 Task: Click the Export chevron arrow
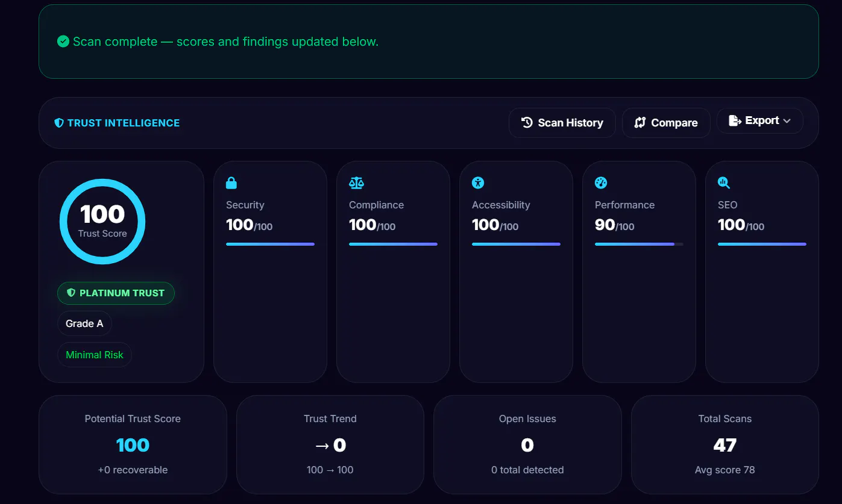pos(787,121)
